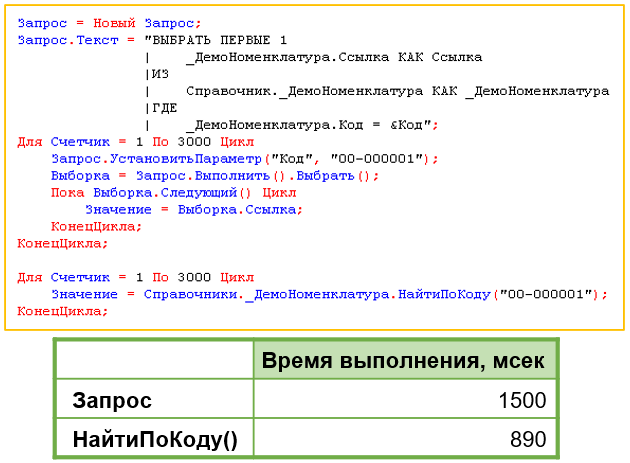Click the 'Запрос = Новый Запрос;' code line
630x463 pixels.
tap(109, 23)
